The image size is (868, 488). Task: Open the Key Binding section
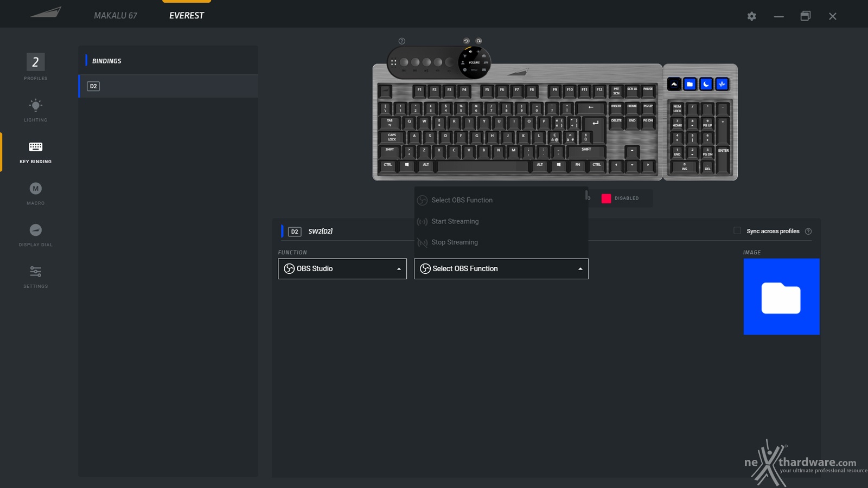click(x=35, y=152)
